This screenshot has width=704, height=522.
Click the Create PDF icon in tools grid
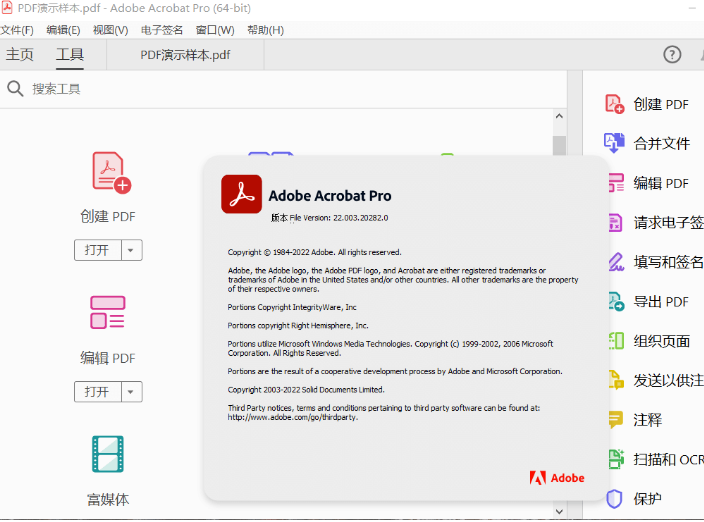(111, 173)
